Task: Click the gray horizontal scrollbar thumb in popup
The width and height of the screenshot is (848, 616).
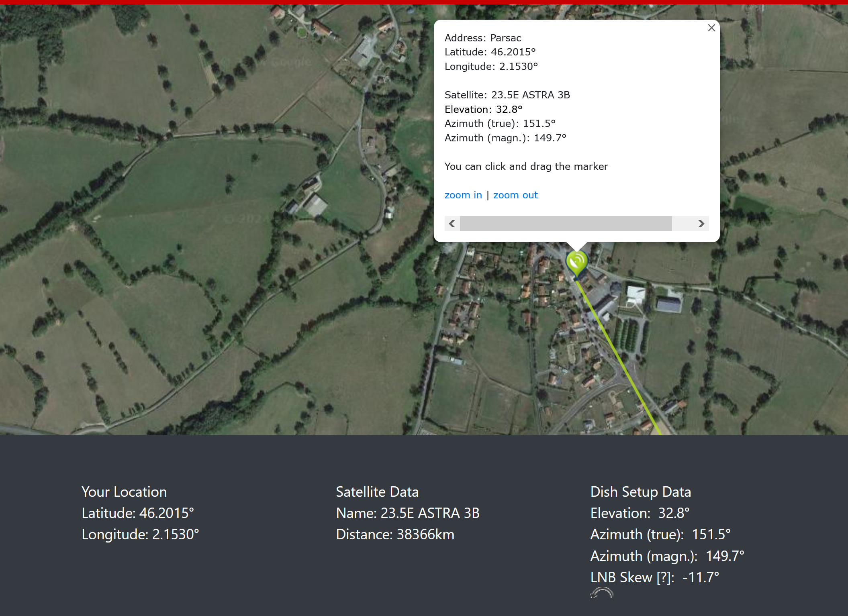Action: (x=566, y=224)
